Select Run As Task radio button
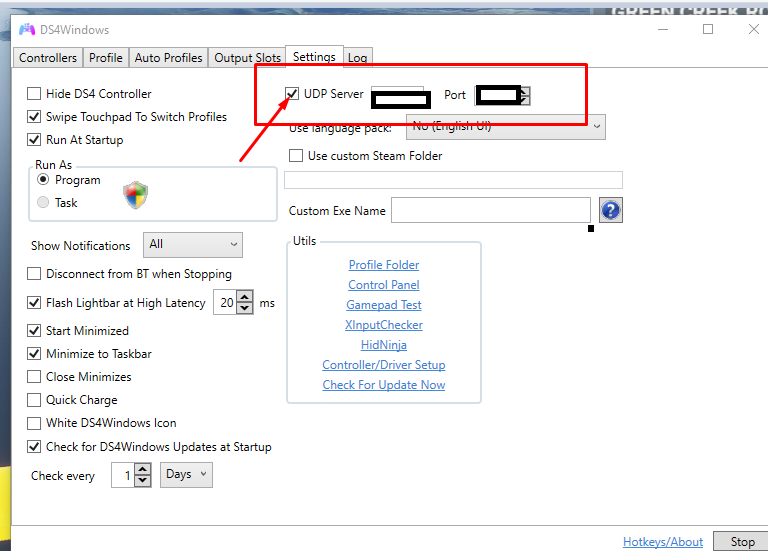This screenshot has height=551, width=768. [x=43, y=202]
